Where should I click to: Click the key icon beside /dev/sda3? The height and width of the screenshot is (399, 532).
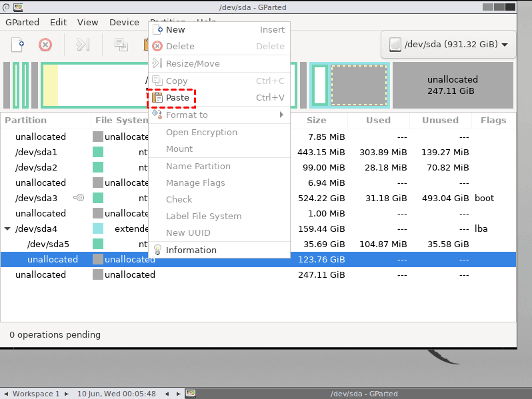(79, 198)
